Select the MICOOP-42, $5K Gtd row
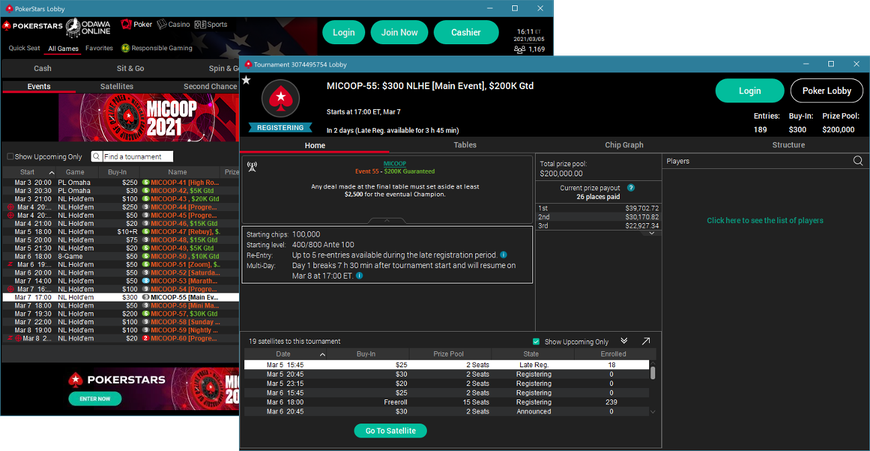The image size is (870, 451). tap(120, 191)
